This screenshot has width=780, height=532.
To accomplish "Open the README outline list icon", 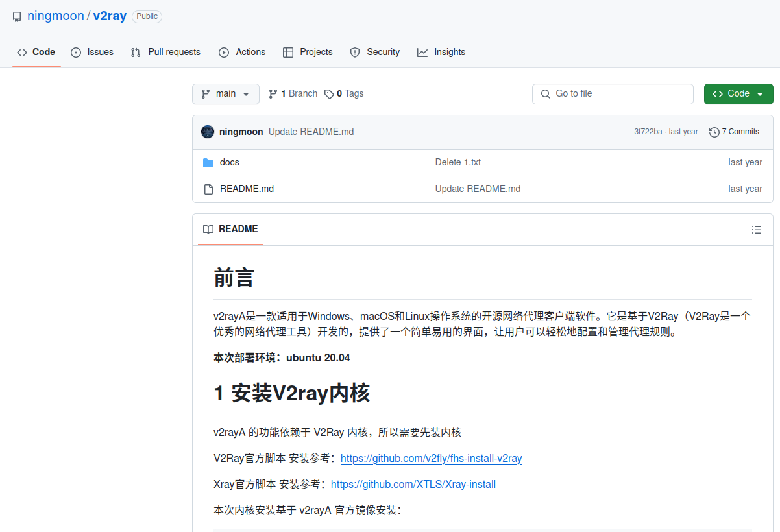I will click(756, 230).
